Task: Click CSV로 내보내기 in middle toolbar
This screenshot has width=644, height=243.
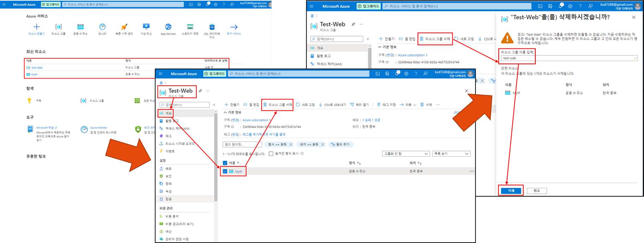Action: coord(332,105)
